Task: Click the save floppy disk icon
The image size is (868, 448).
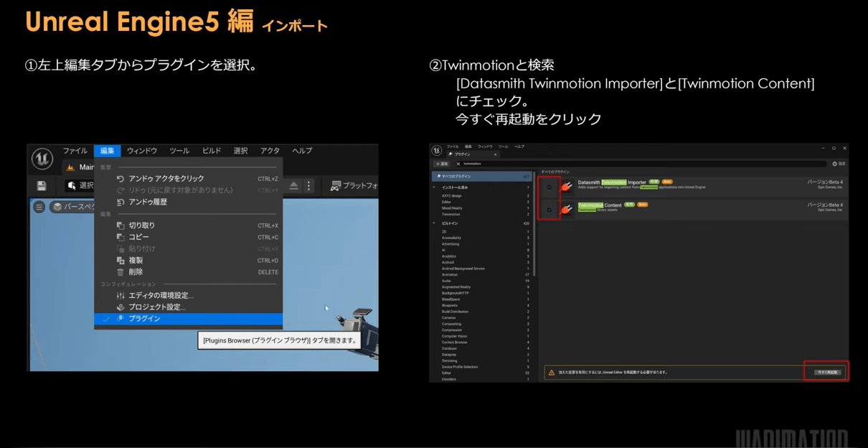Action: (42, 186)
